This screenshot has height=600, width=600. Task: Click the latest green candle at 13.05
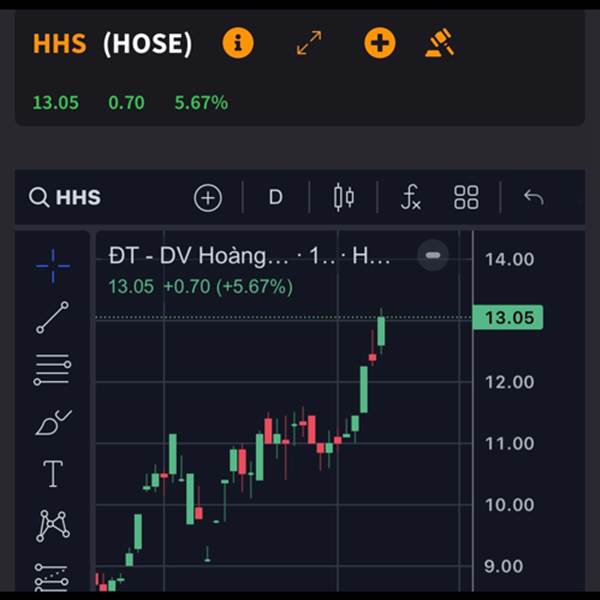pyautogui.click(x=381, y=331)
